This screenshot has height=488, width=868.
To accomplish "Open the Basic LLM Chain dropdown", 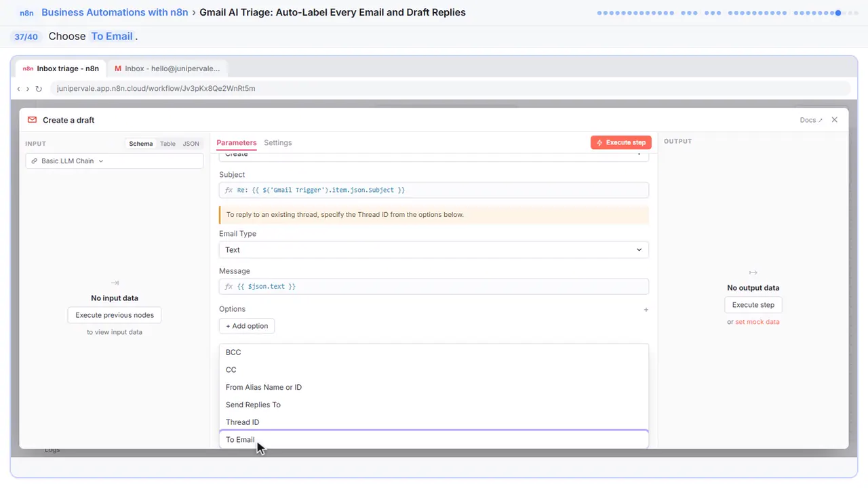I will pyautogui.click(x=115, y=161).
